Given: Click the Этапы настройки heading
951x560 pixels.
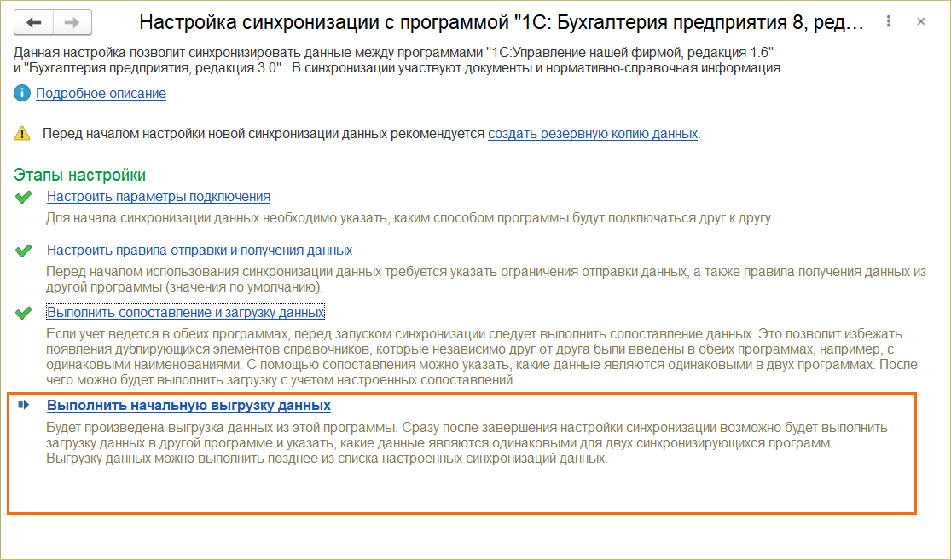Looking at the screenshot, I should tap(80, 175).
